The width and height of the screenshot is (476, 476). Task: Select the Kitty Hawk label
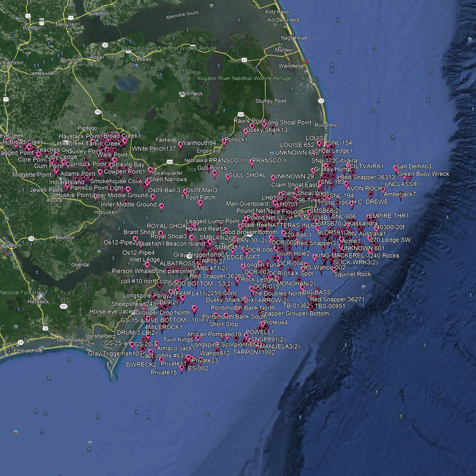tap(277, 12)
